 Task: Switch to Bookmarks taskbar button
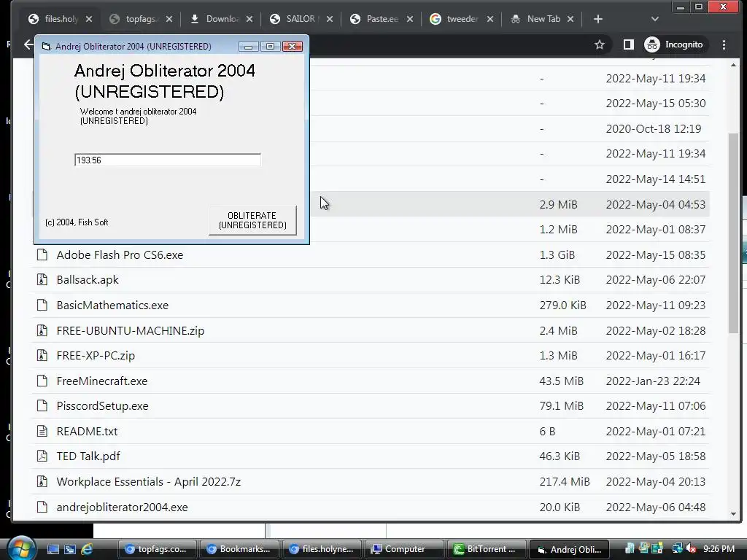(x=239, y=549)
